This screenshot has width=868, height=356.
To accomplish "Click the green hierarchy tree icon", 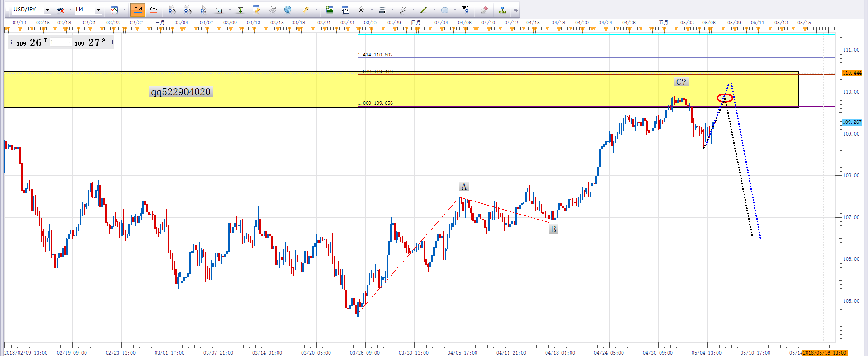I will click(x=502, y=9).
